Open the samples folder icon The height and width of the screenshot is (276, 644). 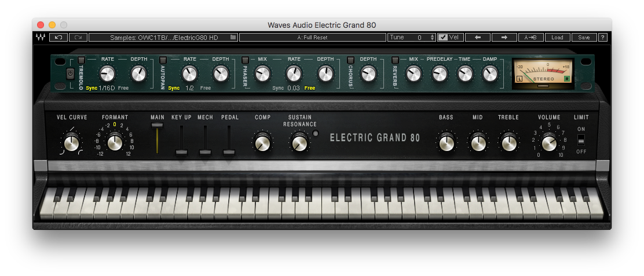pyautogui.click(x=233, y=37)
